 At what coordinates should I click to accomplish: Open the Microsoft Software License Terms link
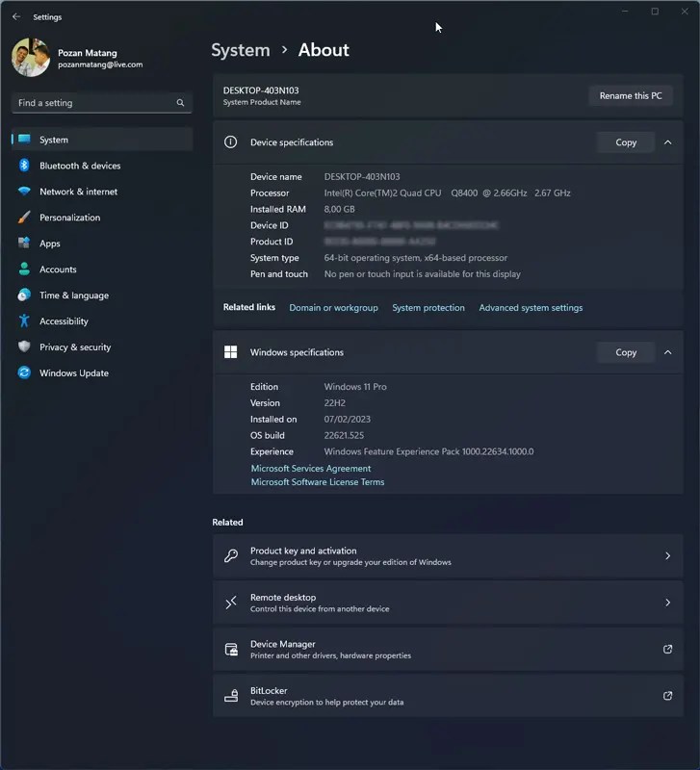[318, 482]
